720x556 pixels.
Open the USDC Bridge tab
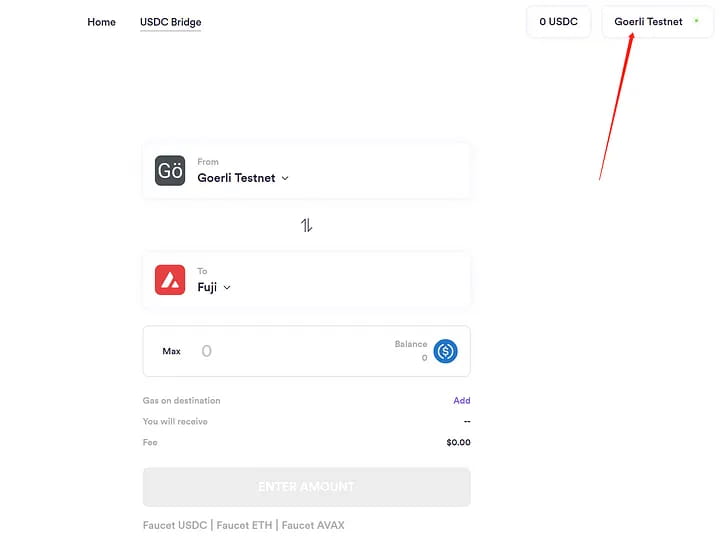pyautogui.click(x=170, y=22)
